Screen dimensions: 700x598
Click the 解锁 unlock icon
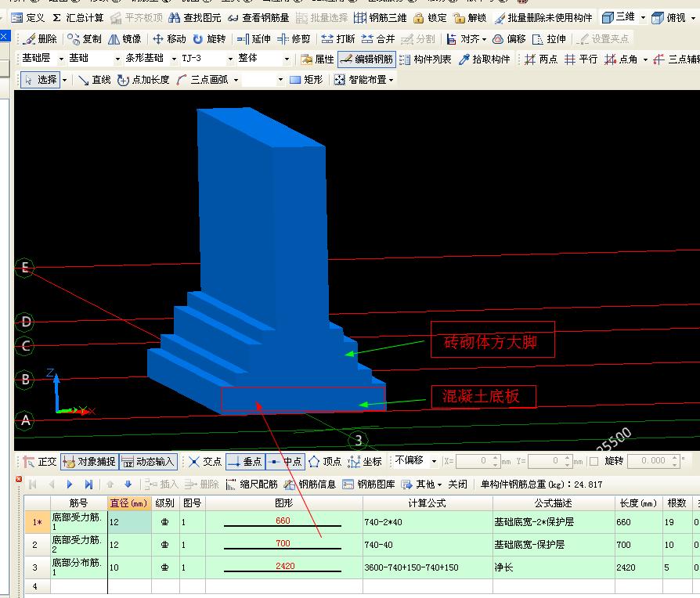pyautogui.click(x=470, y=18)
